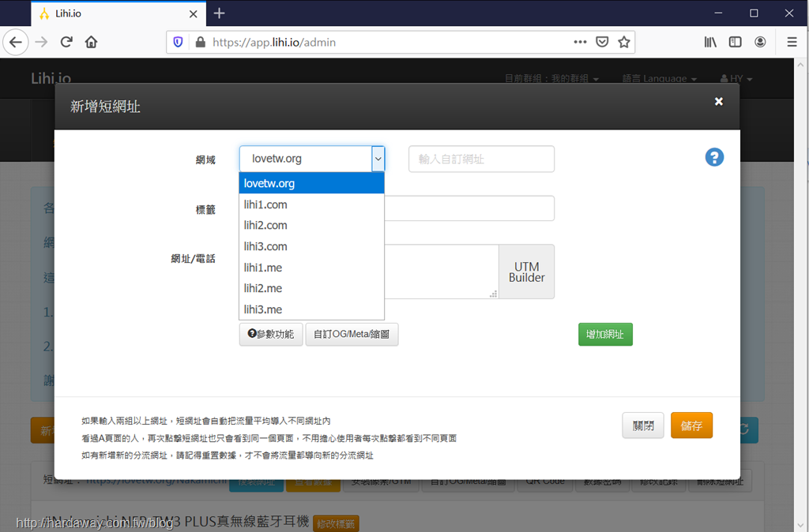
Task: Click the blue help question mark icon
Action: (714, 157)
